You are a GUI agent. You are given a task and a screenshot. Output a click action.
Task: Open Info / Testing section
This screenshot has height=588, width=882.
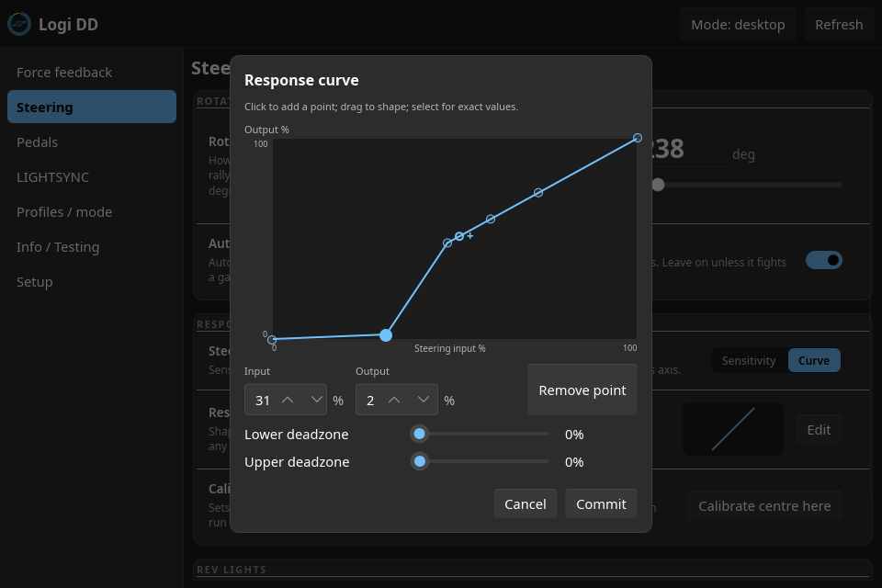tap(92, 246)
